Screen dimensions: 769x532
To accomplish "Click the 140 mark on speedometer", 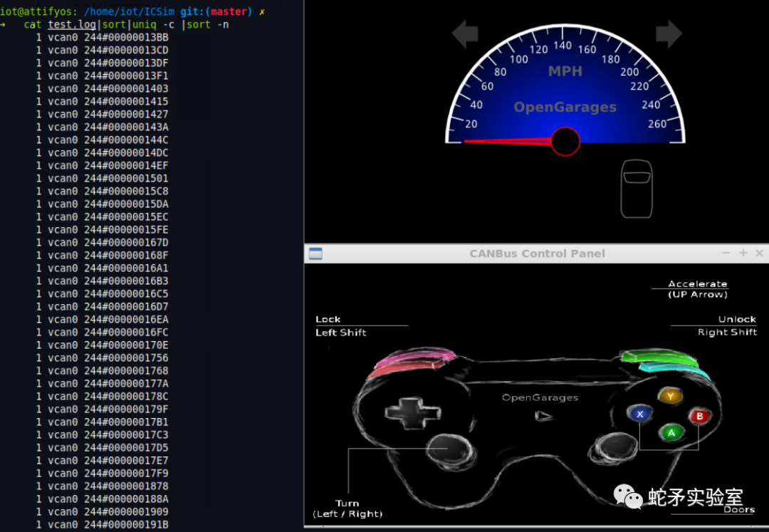I will (x=563, y=46).
